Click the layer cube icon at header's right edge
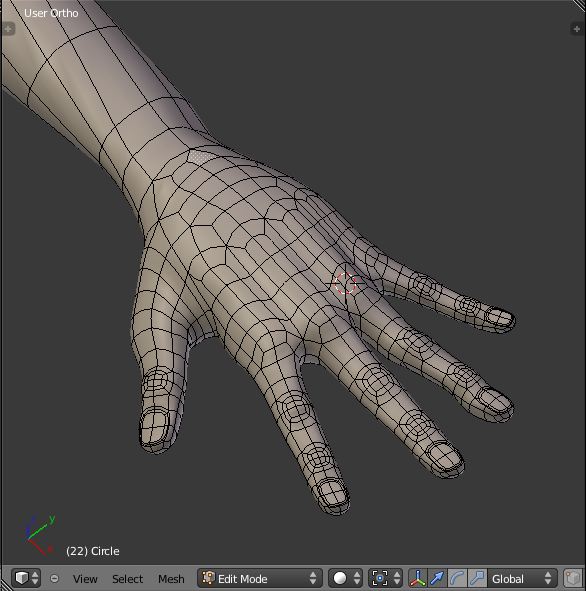 [573, 578]
